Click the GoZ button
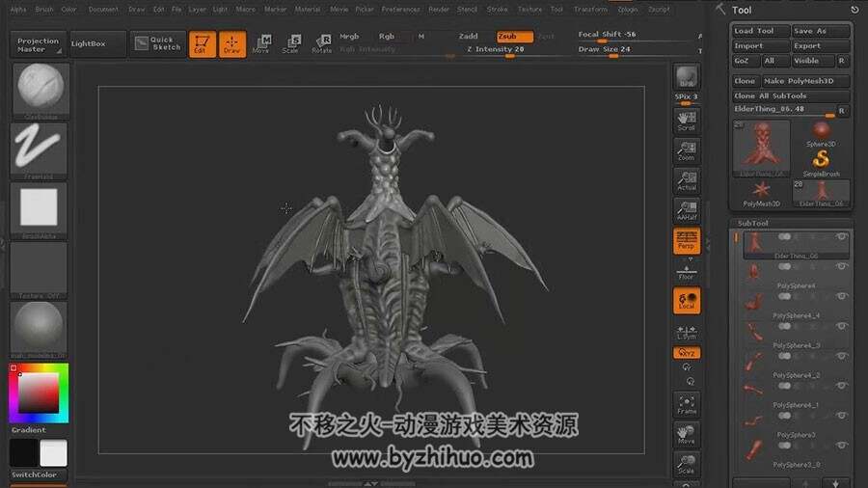 (x=746, y=61)
